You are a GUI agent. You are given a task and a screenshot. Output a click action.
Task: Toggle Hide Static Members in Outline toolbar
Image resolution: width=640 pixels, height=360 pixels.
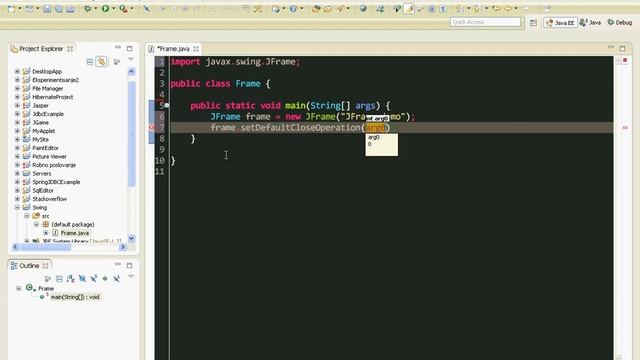tap(93, 278)
